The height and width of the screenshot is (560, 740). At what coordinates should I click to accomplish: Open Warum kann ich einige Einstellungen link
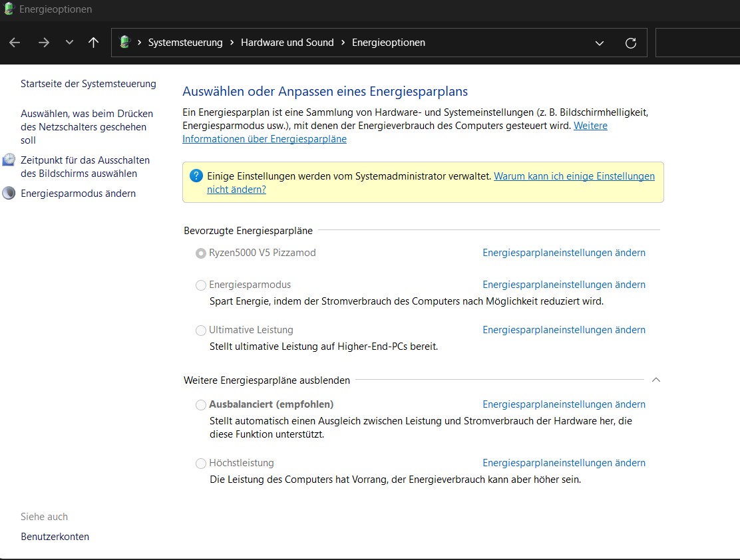[x=574, y=176]
